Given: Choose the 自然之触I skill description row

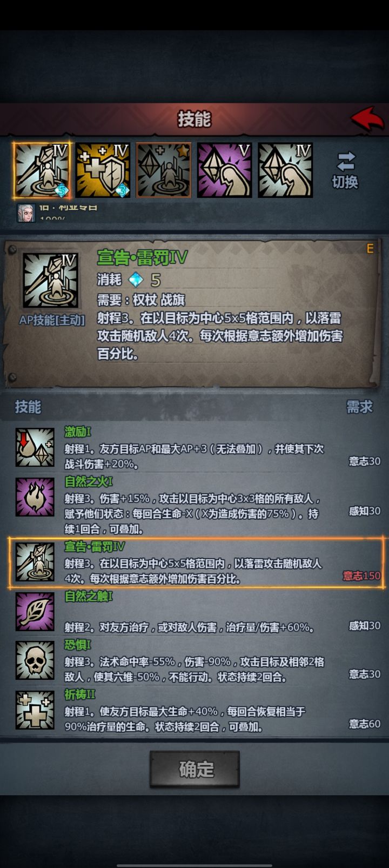Looking at the screenshot, I should click(197, 612).
